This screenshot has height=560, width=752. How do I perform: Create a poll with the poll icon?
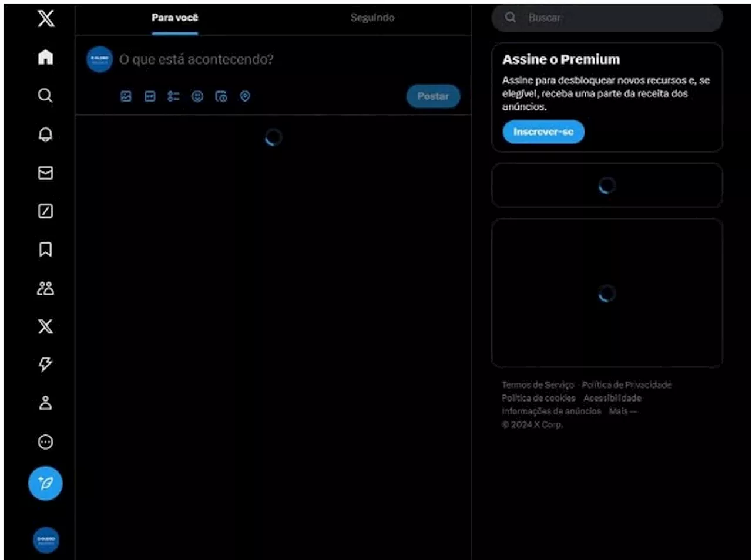[x=173, y=96]
